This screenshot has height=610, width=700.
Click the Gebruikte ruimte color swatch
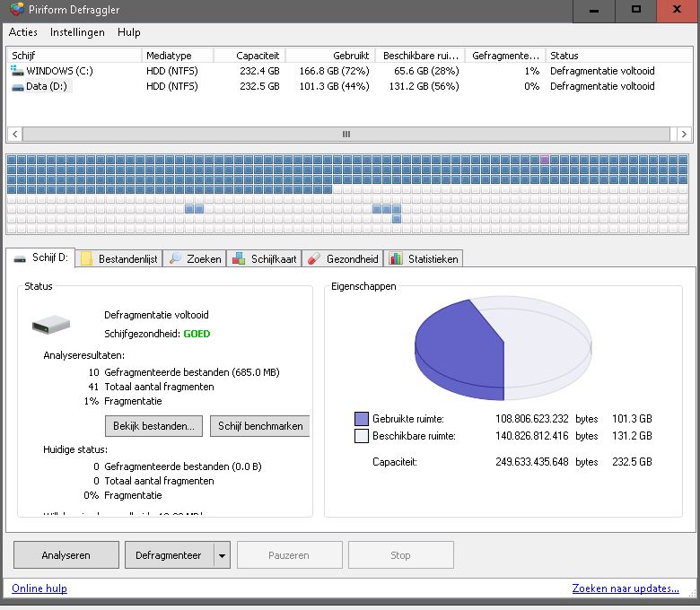(x=361, y=419)
